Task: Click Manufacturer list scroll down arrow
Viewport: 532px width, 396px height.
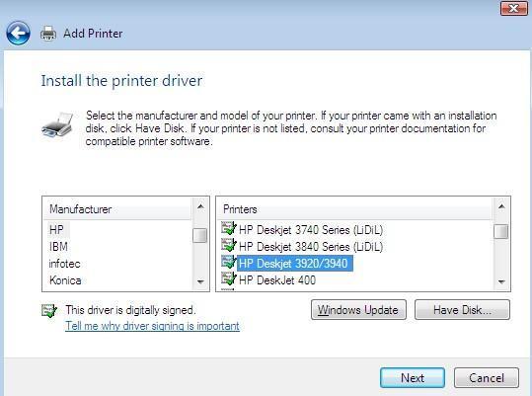Action: [x=200, y=281]
